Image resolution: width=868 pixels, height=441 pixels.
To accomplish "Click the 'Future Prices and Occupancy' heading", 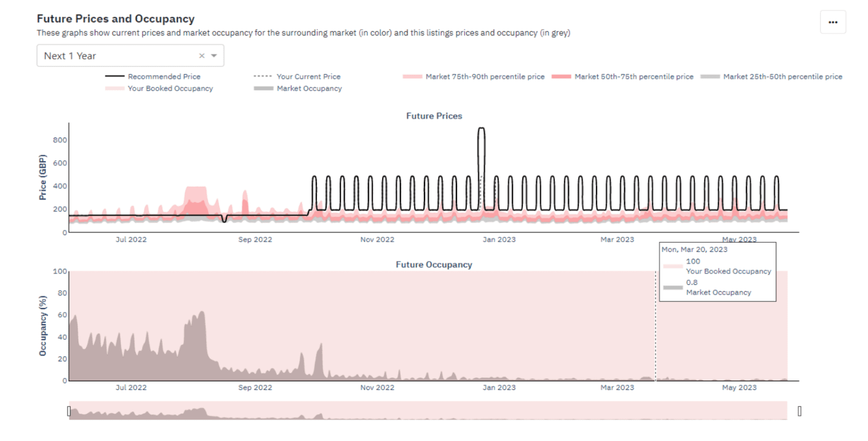I will pyautogui.click(x=116, y=19).
